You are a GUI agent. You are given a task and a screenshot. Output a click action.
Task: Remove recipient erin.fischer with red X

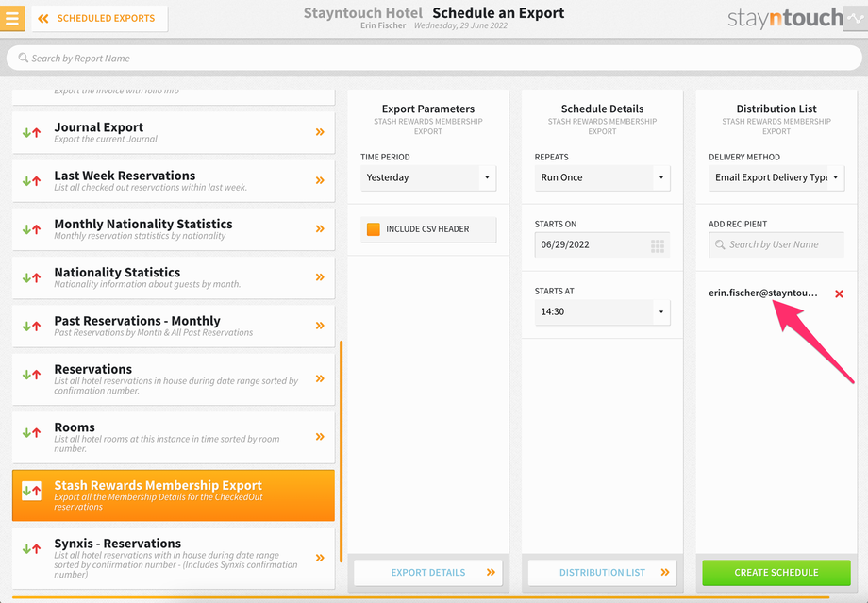[839, 294]
